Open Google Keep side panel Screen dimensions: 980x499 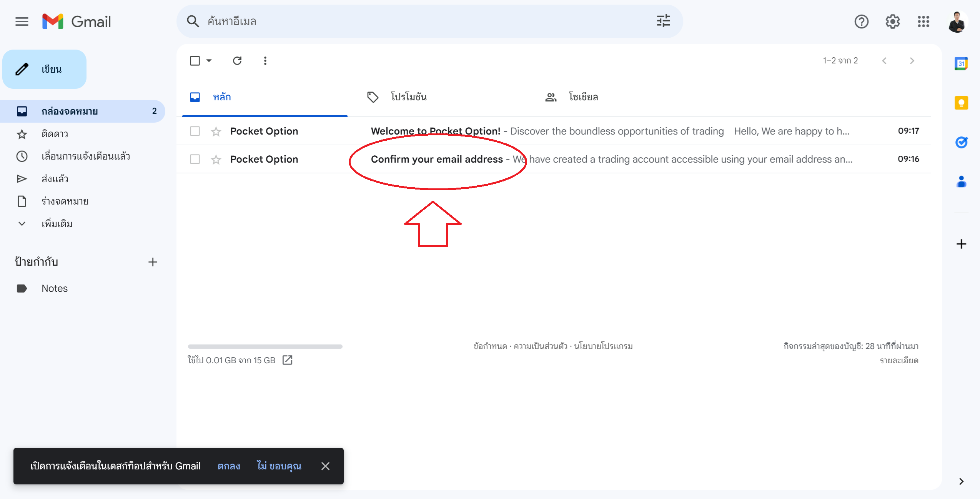pos(961,103)
